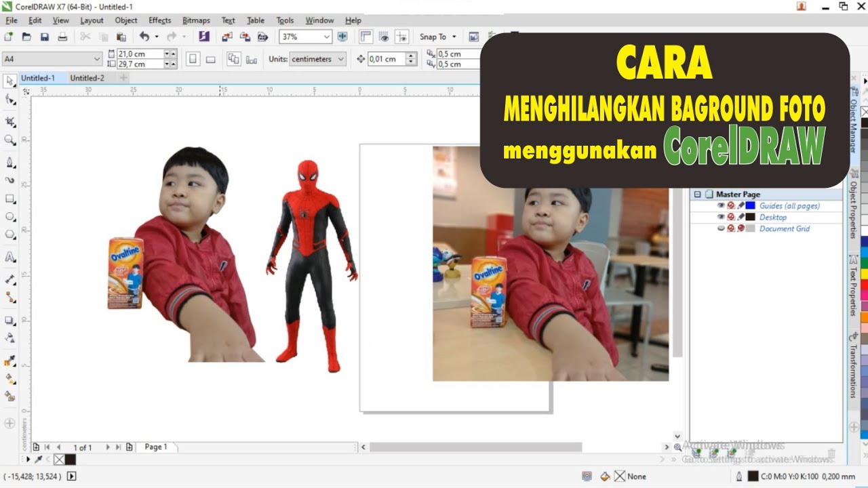Click the Publish to PDF icon
This screenshot has width=868, height=488.
(x=262, y=37)
